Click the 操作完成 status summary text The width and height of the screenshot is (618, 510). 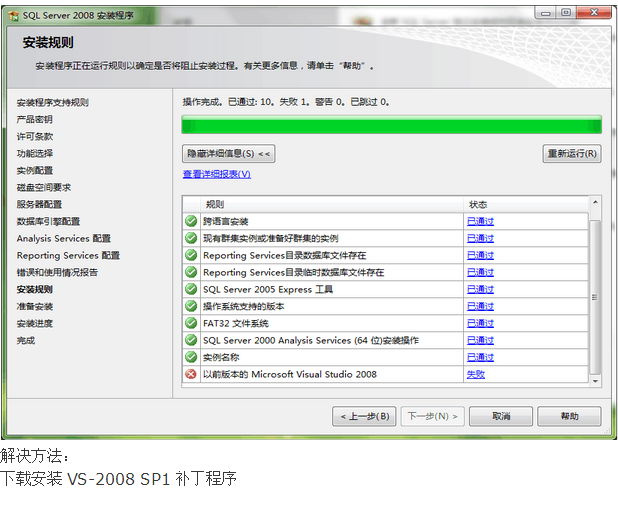286,102
